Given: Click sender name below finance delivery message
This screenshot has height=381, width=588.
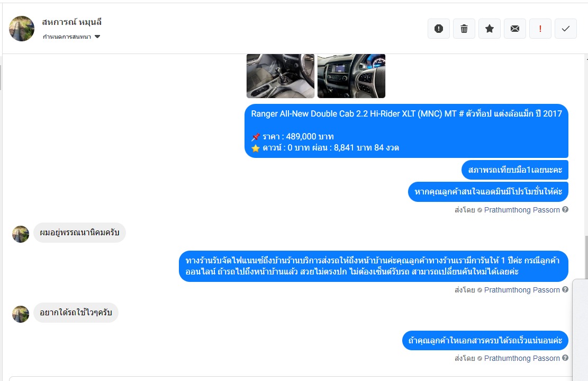Looking at the screenshot, I should (522, 290).
